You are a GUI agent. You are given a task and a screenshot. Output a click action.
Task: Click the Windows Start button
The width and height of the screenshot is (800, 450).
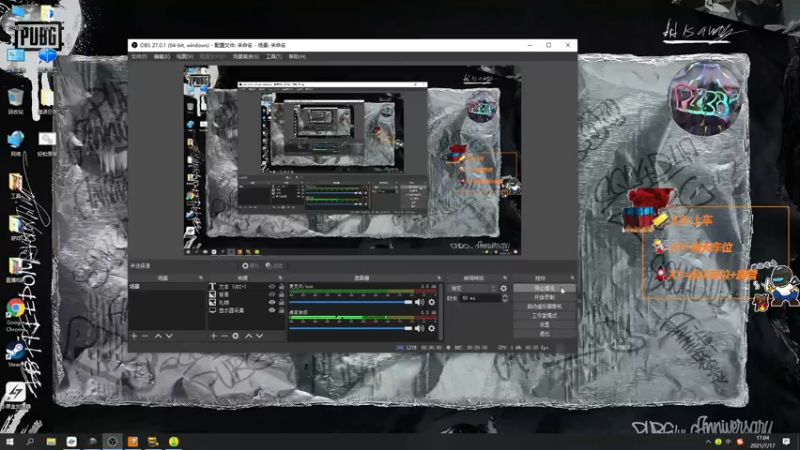[10, 441]
